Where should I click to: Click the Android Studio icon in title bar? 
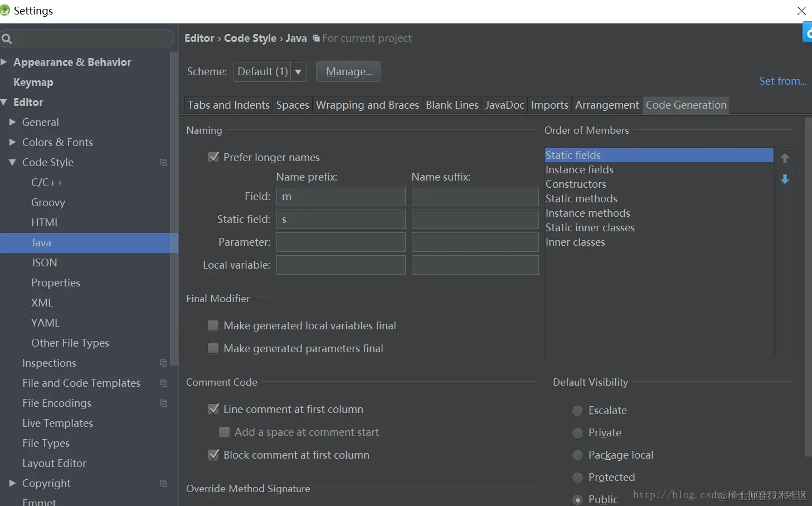(x=5, y=11)
